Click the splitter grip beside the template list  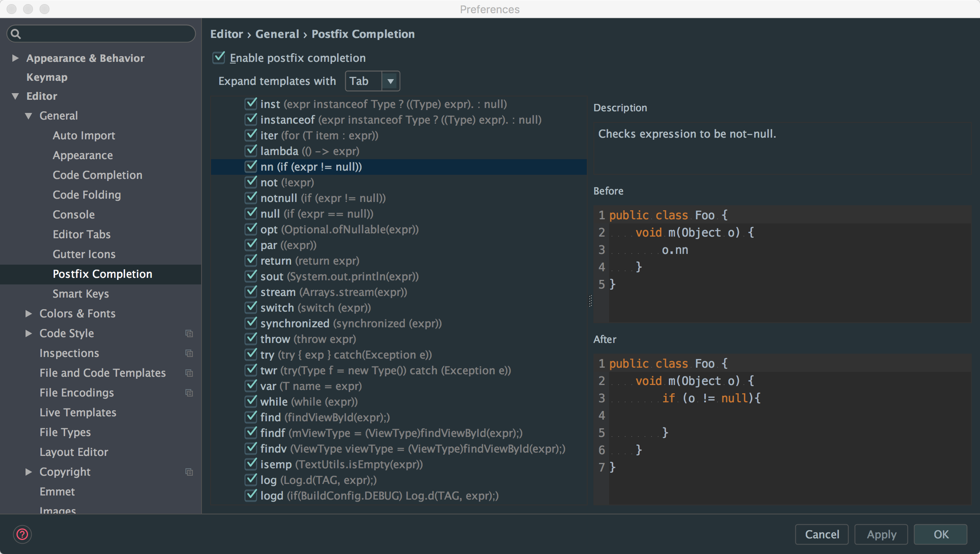pos(590,301)
